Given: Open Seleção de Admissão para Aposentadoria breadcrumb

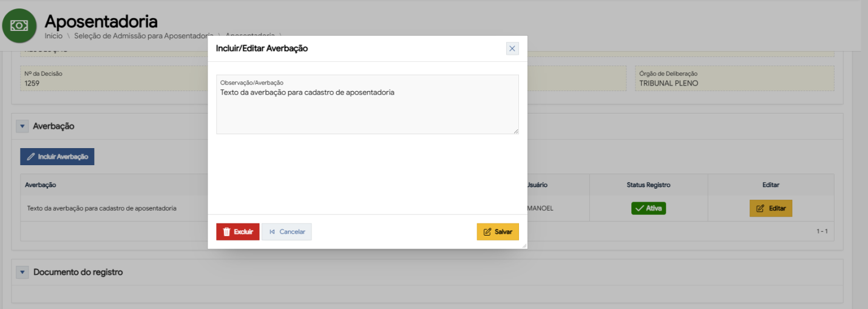Looking at the screenshot, I should point(143,36).
